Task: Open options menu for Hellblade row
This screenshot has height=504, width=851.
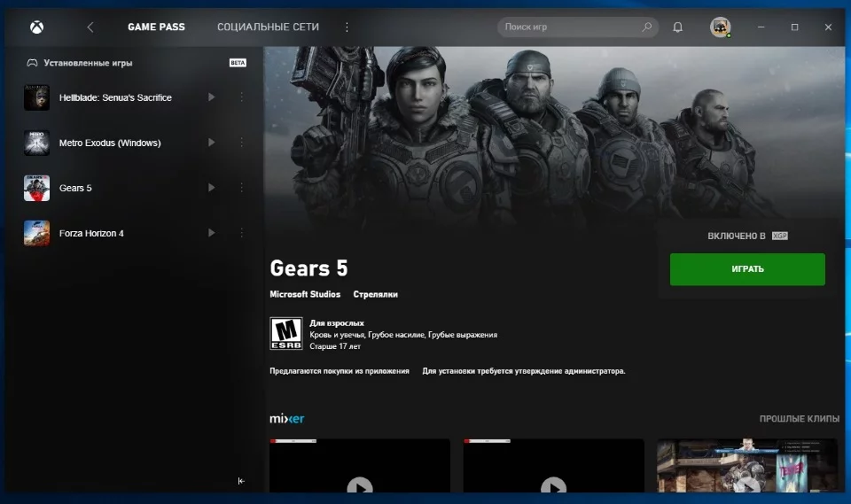Action: pyautogui.click(x=241, y=97)
